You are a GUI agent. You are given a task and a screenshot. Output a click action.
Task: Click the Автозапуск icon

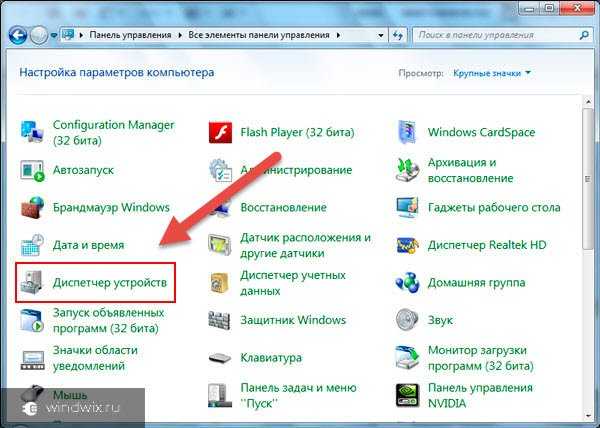(x=32, y=170)
